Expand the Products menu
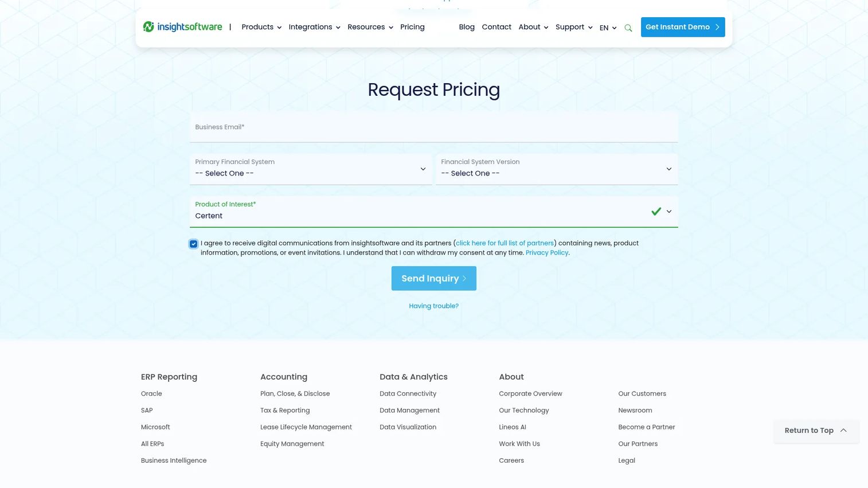 click(x=261, y=27)
